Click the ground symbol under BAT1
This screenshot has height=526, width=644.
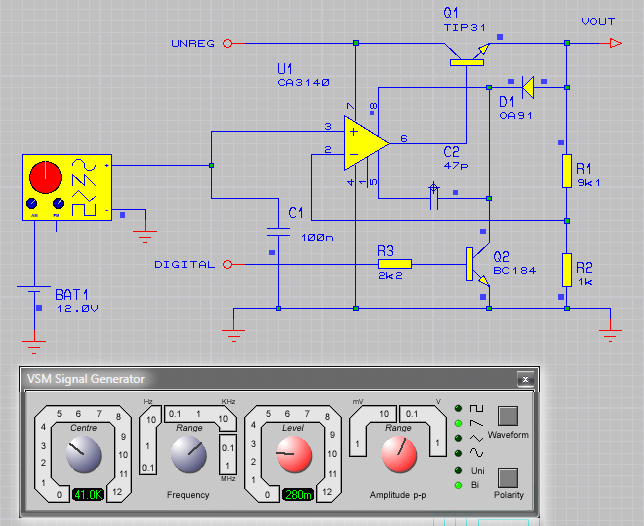(34, 347)
